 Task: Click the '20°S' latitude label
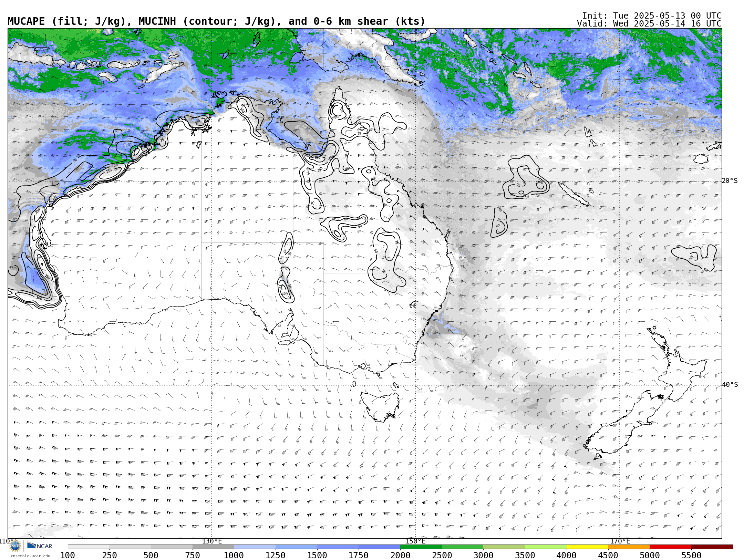[730, 181]
